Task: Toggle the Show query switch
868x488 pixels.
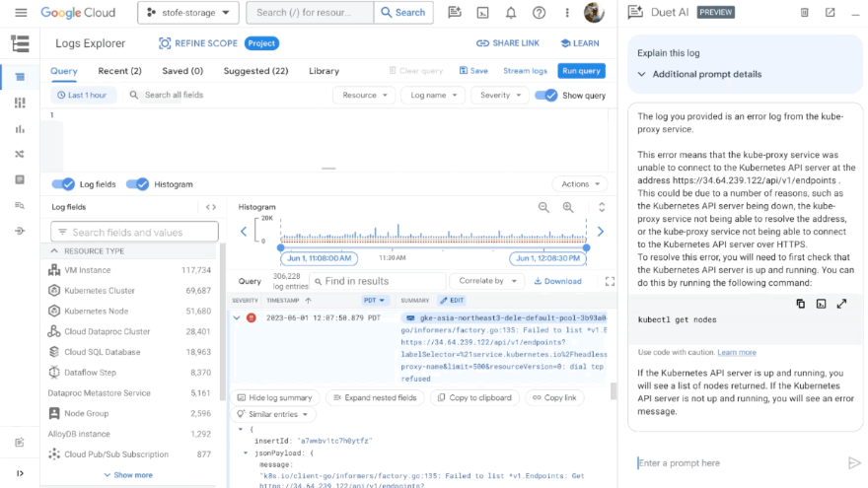Action: [x=545, y=96]
